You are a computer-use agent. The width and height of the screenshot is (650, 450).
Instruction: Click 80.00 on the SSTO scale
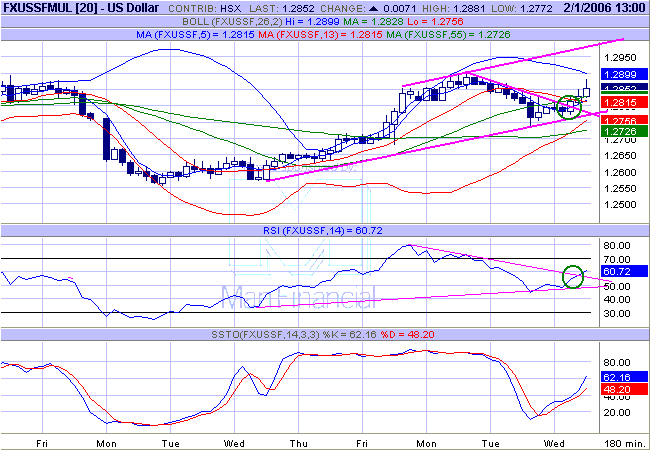(x=617, y=363)
